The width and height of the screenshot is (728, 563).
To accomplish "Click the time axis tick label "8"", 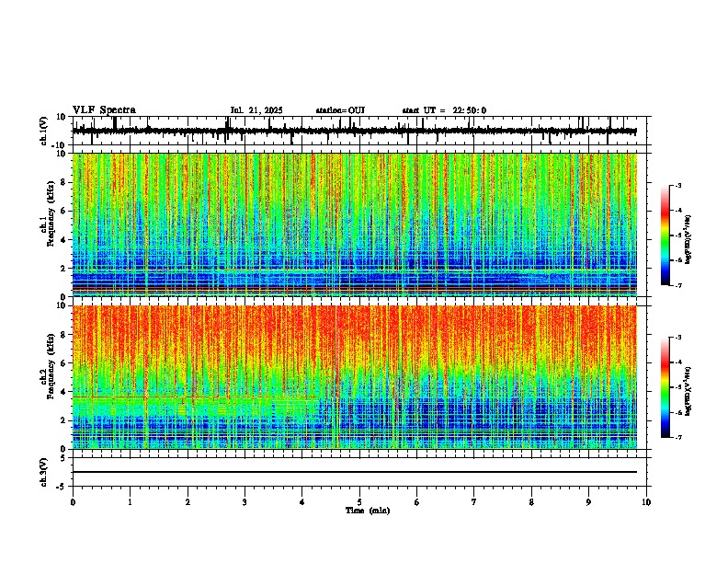I will click(x=531, y=502).
